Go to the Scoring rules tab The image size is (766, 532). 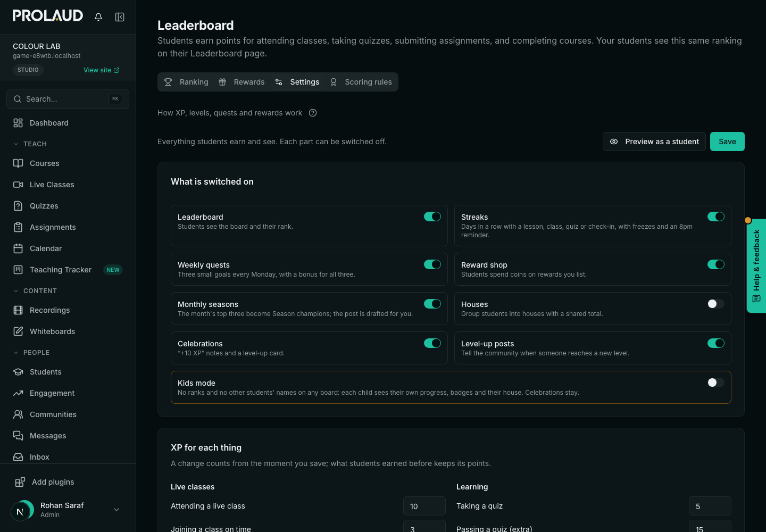[x=361, y=82]
